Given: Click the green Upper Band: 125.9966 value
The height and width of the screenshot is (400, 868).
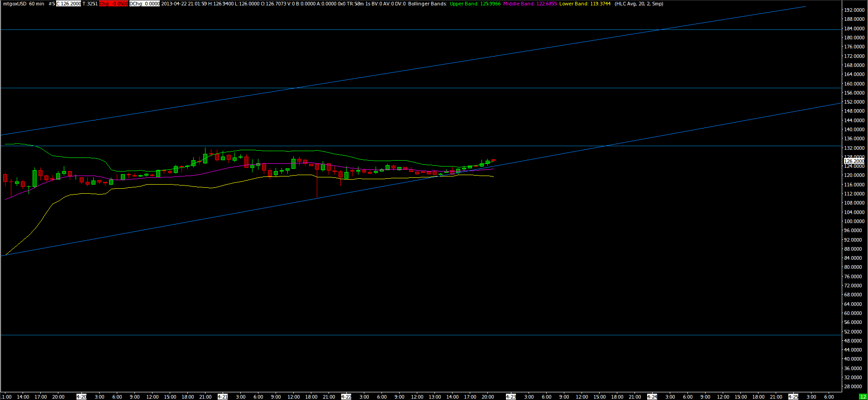Looking at the screenshot, I should (x=475, y=4).
